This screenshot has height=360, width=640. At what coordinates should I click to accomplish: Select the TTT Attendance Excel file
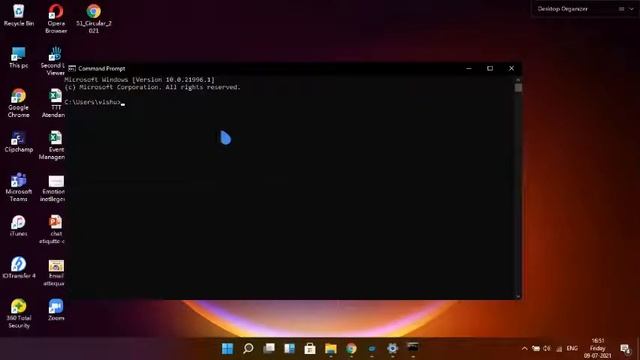point(54,103)
